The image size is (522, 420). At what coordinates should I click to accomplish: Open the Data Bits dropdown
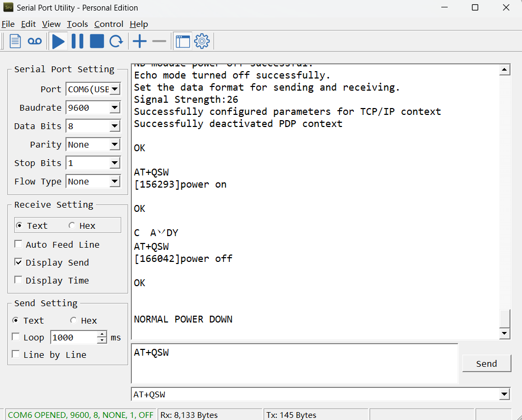pos(114,126)
